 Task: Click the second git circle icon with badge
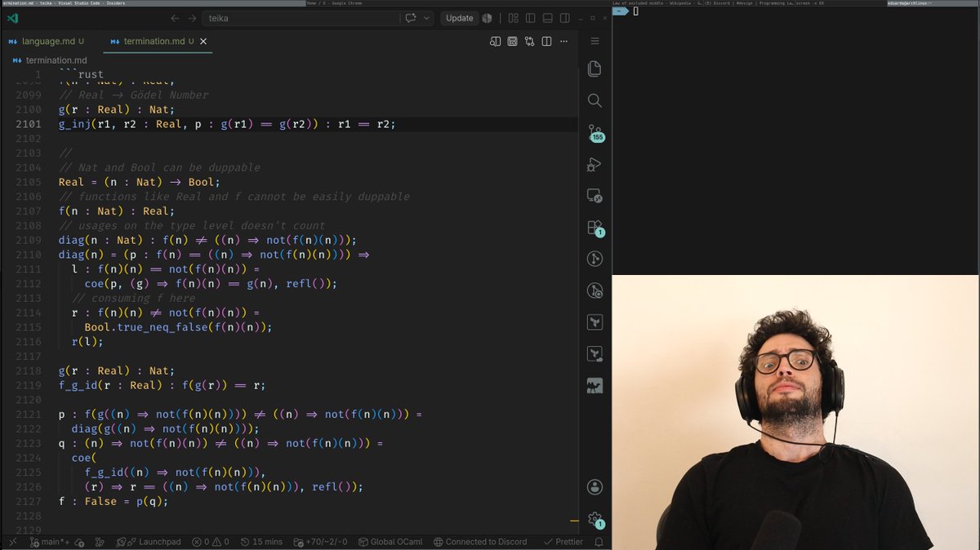(595, 291)
